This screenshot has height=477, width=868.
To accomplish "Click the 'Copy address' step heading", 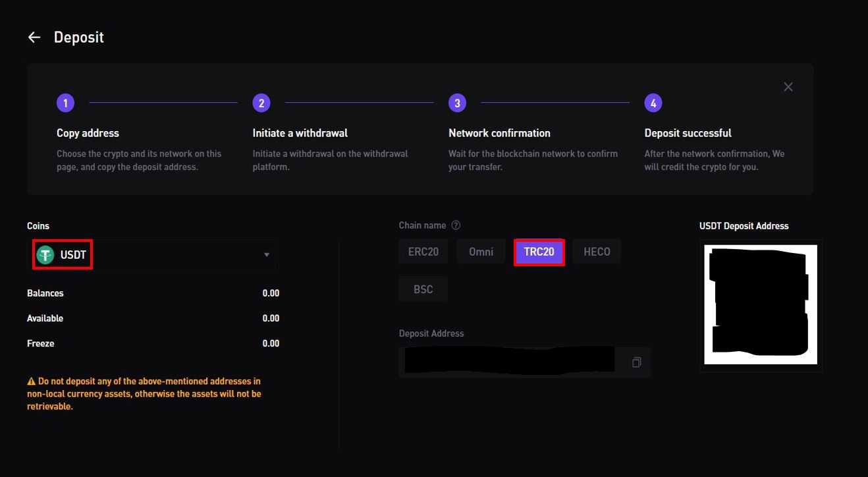I will [88, 133].
